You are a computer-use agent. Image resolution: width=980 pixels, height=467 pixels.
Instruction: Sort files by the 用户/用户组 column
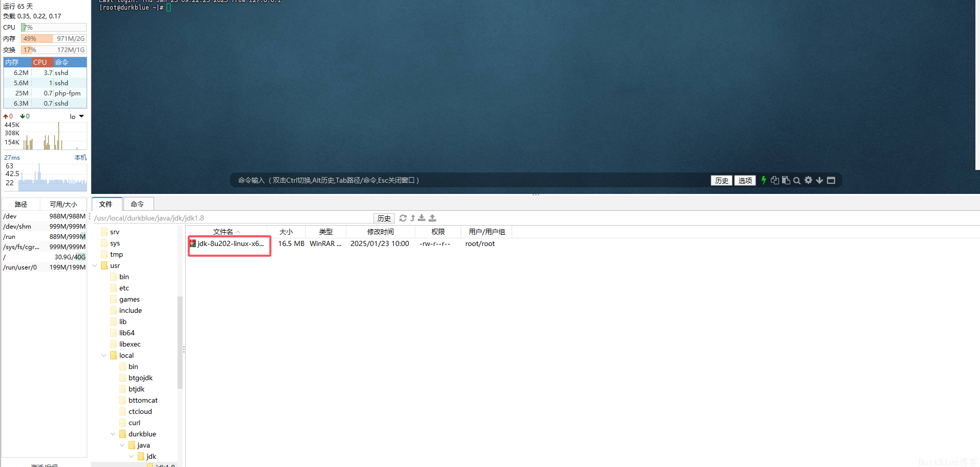coord(487,232)
